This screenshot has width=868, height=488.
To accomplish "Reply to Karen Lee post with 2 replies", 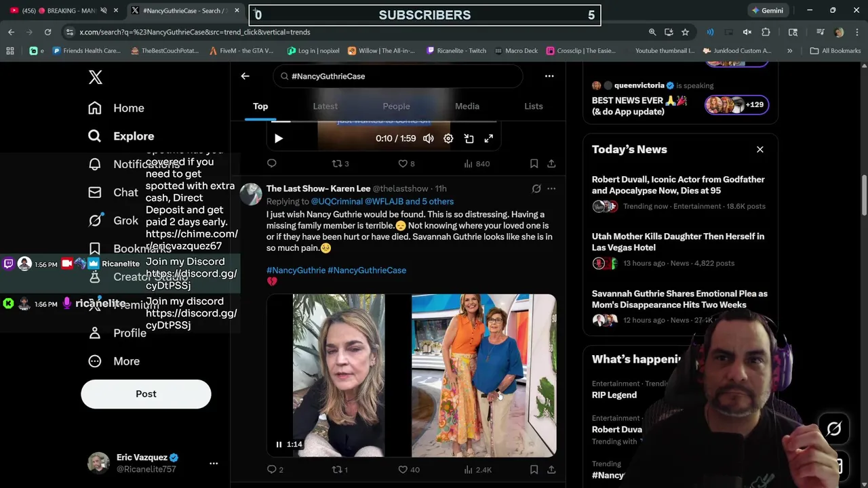I will (x=275, y=470).
